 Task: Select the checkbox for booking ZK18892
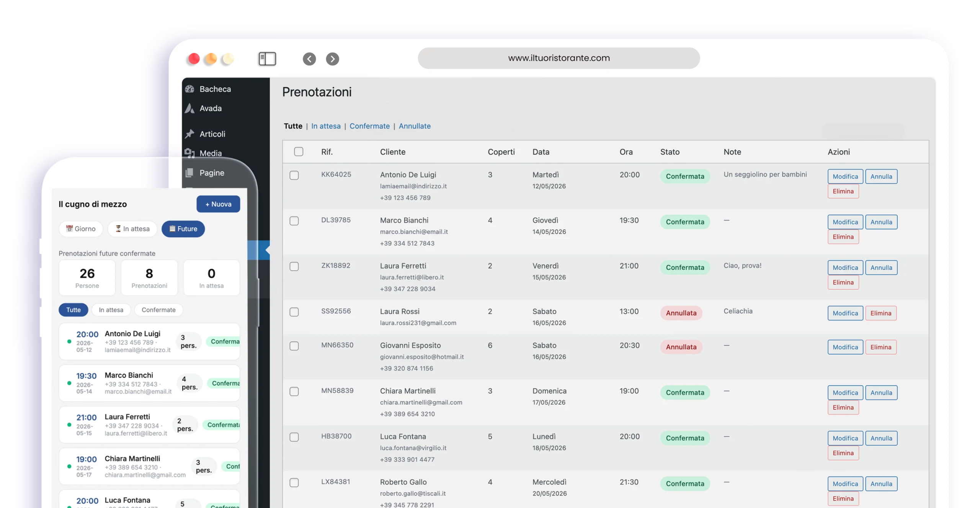pos(294,266)
